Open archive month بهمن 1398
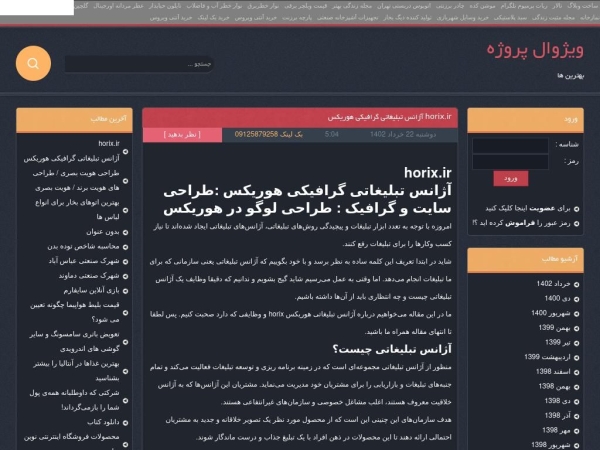The height and width of the screenshot is (450, 600). coord(554,386)
